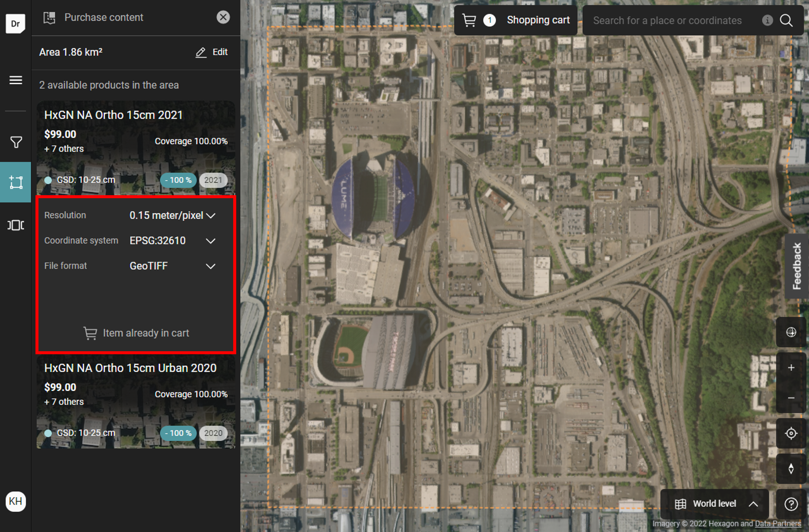This screenshot has height=532, width=809.
Task: Open the Shopping cart
Action: [515, 20]
